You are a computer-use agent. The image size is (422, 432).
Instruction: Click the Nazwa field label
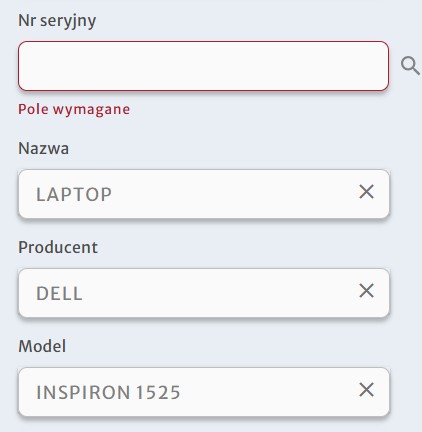(x=44, y=148)
